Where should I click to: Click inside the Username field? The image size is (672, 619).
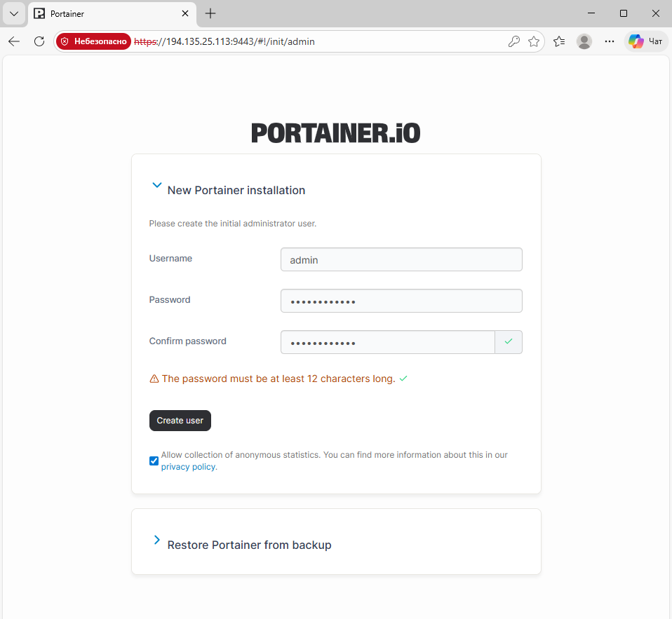coord(401,259)
